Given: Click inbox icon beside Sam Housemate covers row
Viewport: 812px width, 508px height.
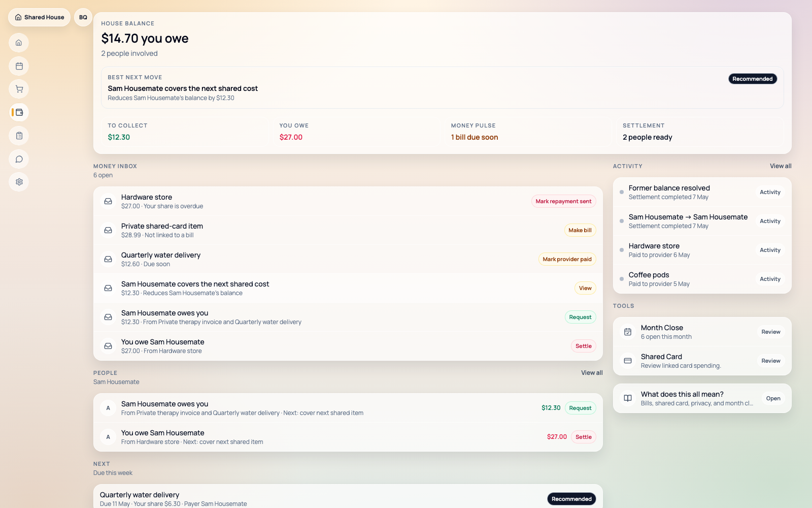Looking at the screenshot, I should coord(108,288).
